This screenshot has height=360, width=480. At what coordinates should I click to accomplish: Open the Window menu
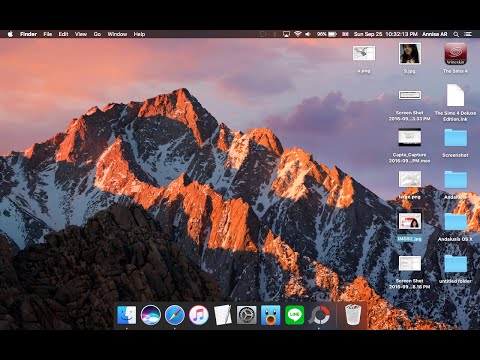117,34
